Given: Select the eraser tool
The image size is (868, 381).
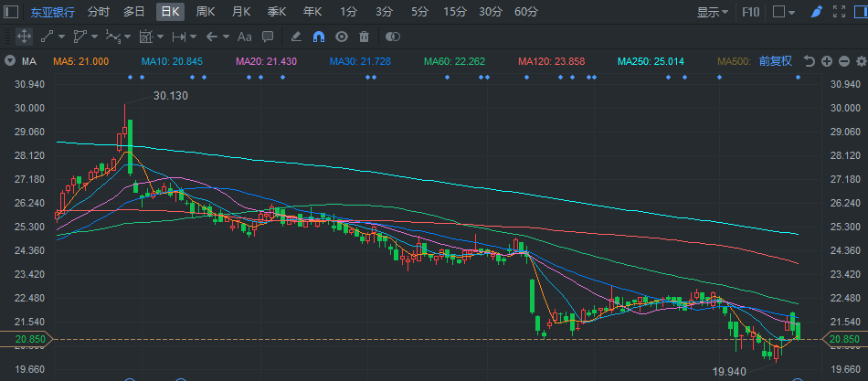Looking at the screenshot, I should point(296,37).
